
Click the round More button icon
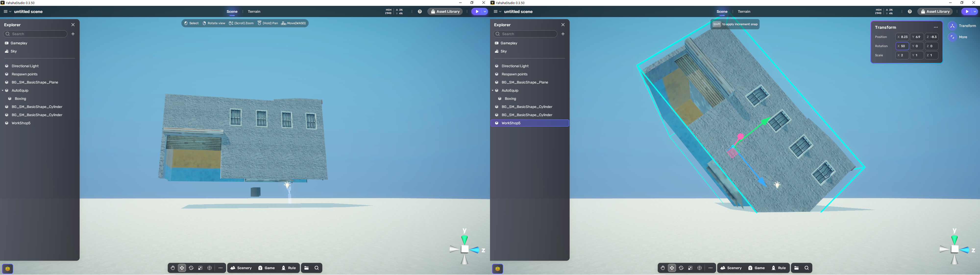(x=952, y=37)
